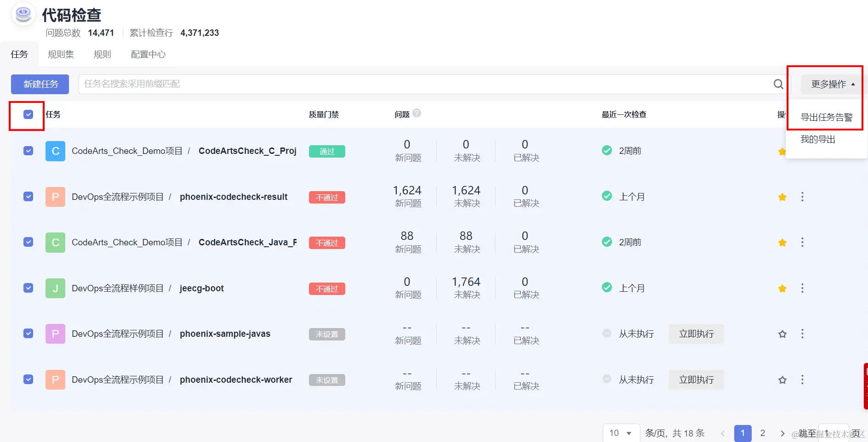Open more options for phoenix-codecheck-worker
Viewport: 868px width, 442px height.
(x=802, y=380)
